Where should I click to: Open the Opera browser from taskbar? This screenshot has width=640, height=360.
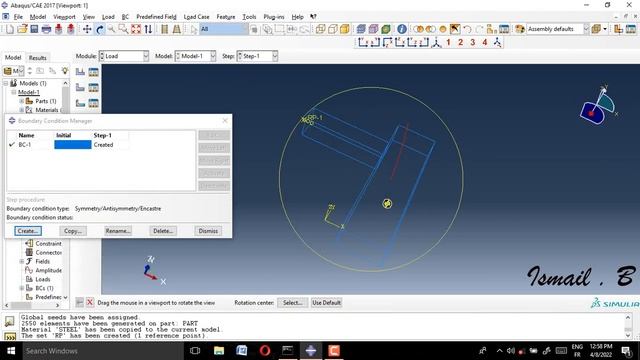[264, 351]
